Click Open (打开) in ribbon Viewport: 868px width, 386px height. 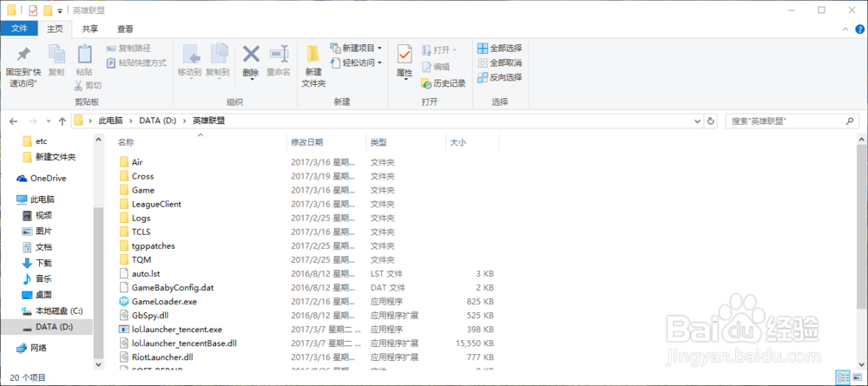click(x=439, y=49)
